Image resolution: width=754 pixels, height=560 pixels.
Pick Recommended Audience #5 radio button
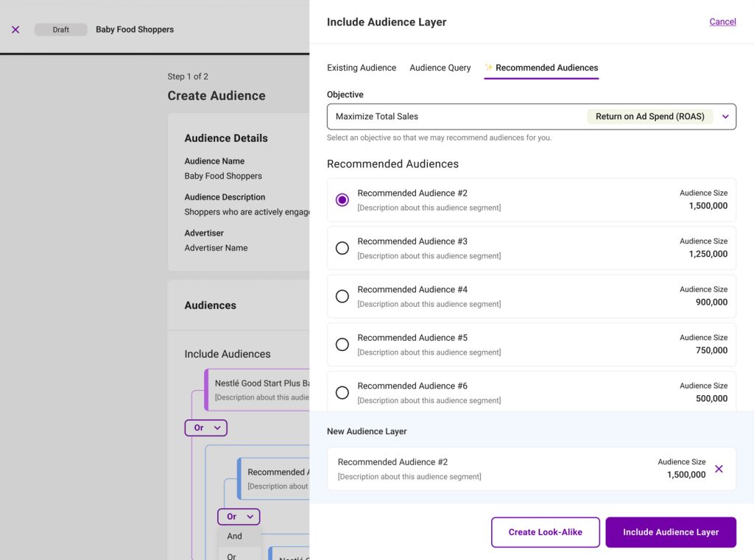(x=342, y=344)
